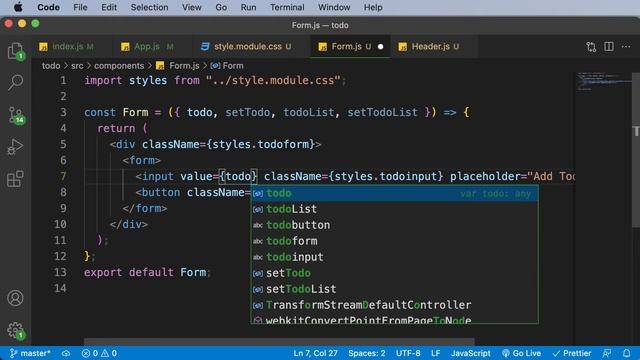Open the editor More Actions ellipsis
Viewport: 640px width, 360px height.
tap(626, 47)
